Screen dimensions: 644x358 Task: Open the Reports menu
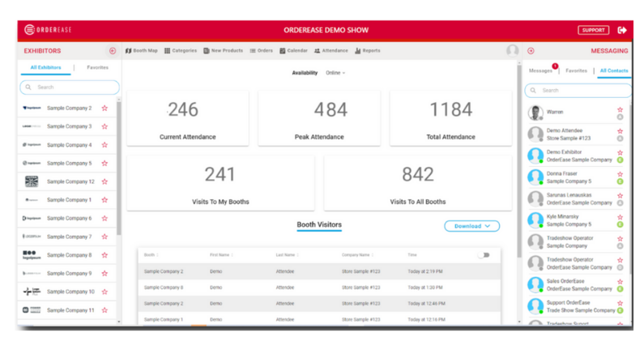click(x=368, y=50)
